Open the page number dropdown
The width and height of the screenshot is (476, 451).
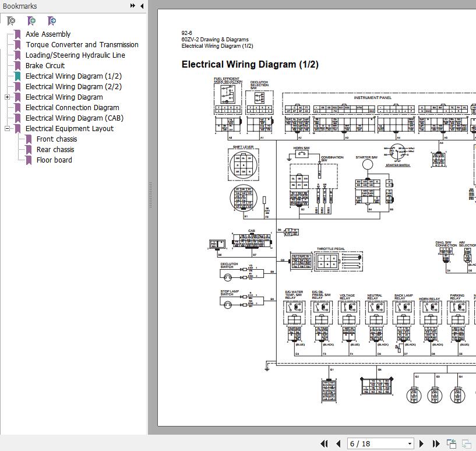(410, 444)
